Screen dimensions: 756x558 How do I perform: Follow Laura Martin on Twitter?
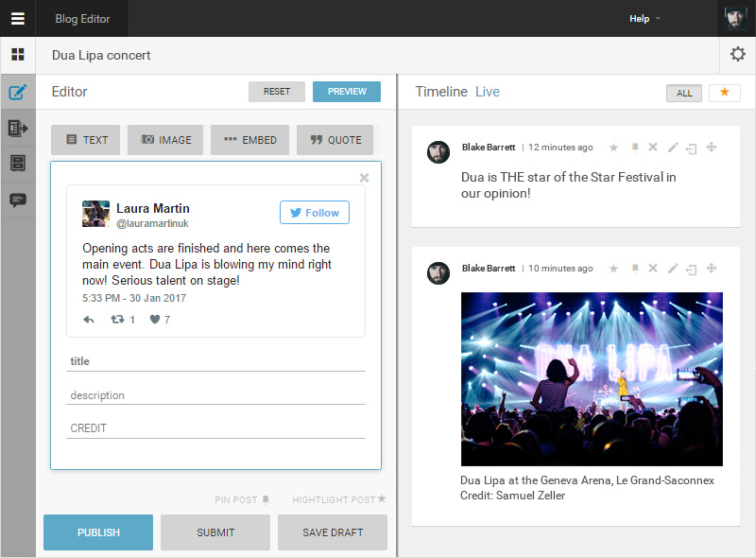[x=314, y=212]
